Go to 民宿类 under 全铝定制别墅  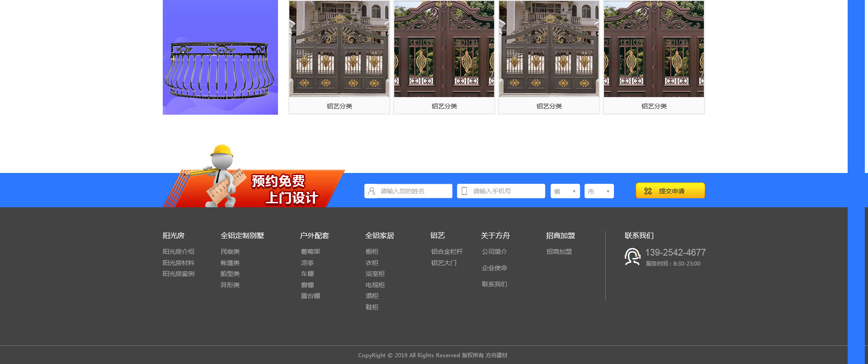[230, 252]
